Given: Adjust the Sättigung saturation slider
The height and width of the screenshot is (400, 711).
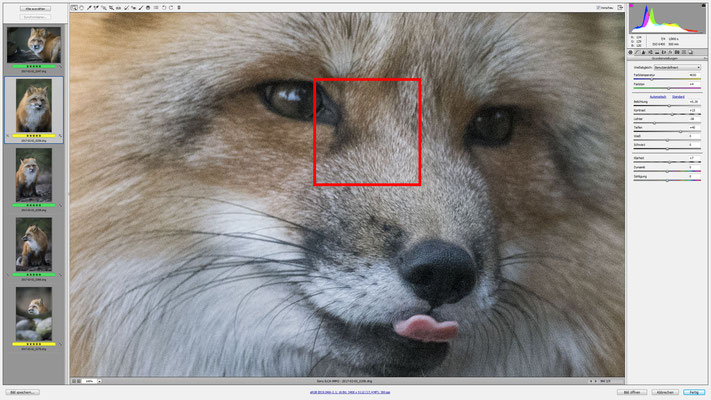Looking at the screenshot, I should pos(667,180).
